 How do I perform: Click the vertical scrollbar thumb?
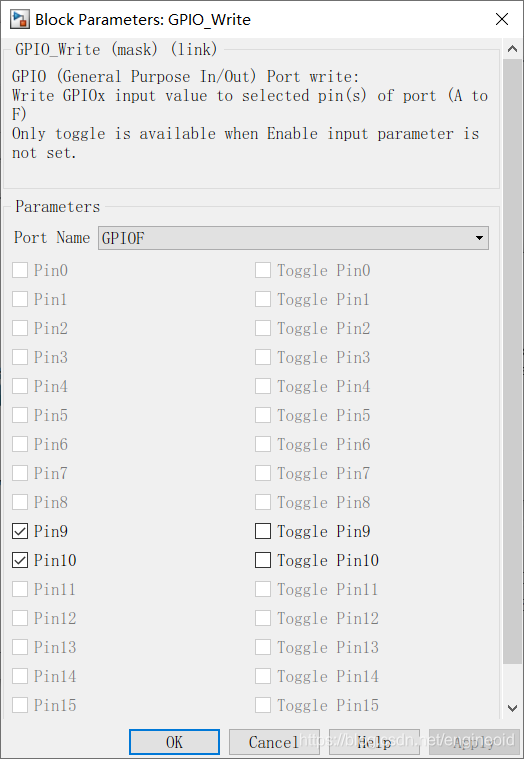512,362
